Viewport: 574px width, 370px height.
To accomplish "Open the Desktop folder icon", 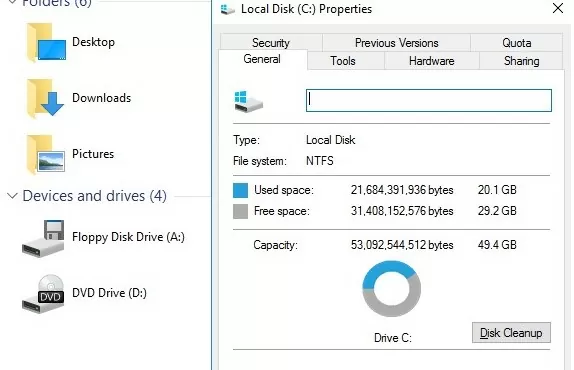I will tap(46, 42).
